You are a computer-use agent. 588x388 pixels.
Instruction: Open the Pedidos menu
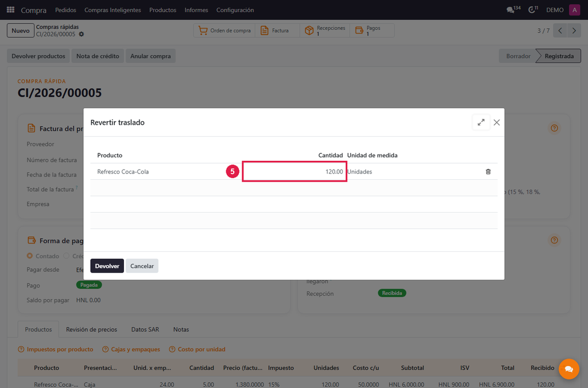pos(65,10)
